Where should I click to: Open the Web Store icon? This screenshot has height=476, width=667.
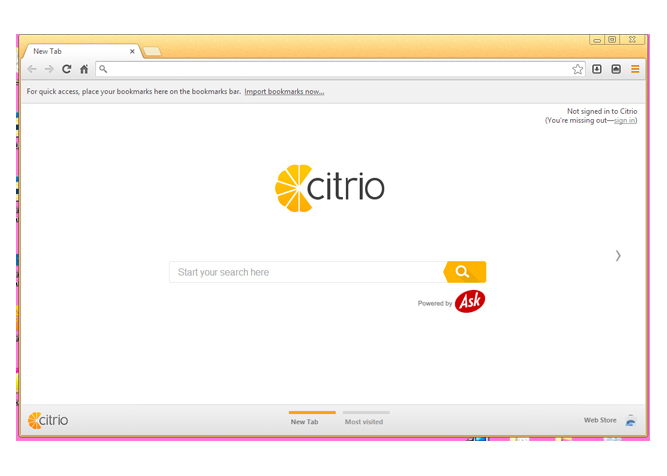[630, 420]
